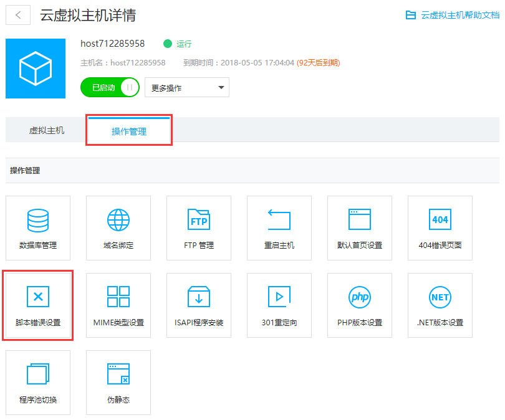The width and height of the screenshot is (505, 420).
Task: Open 默认首页设置 window icon
Action: [360, 219]
